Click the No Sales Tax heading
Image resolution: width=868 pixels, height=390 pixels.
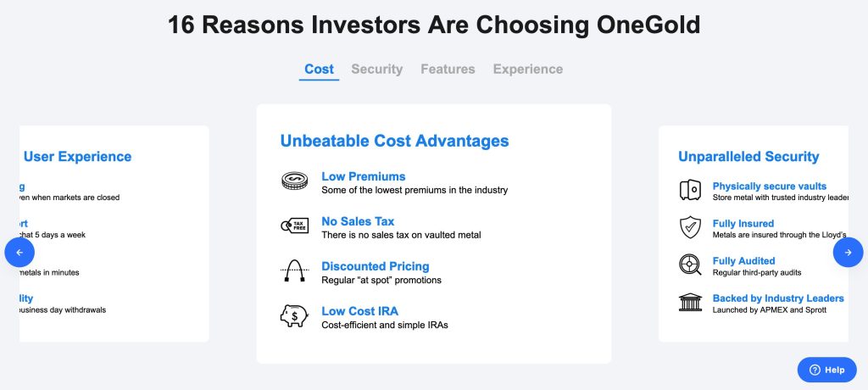point(358,221)
